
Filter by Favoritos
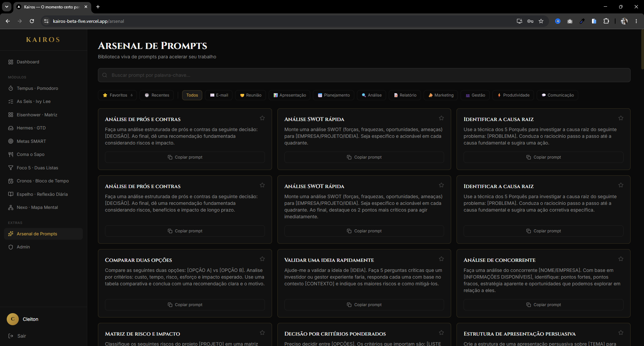(x=117, y=95)
